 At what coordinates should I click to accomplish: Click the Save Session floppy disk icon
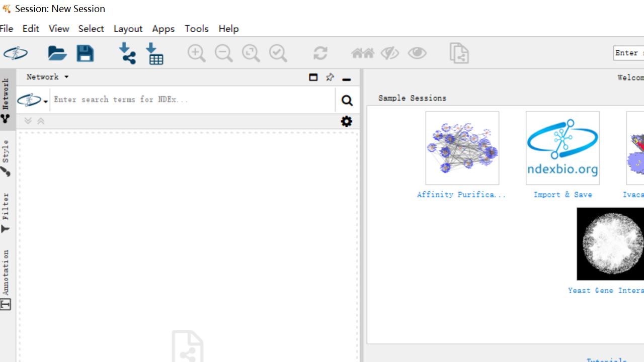[85, 53]
